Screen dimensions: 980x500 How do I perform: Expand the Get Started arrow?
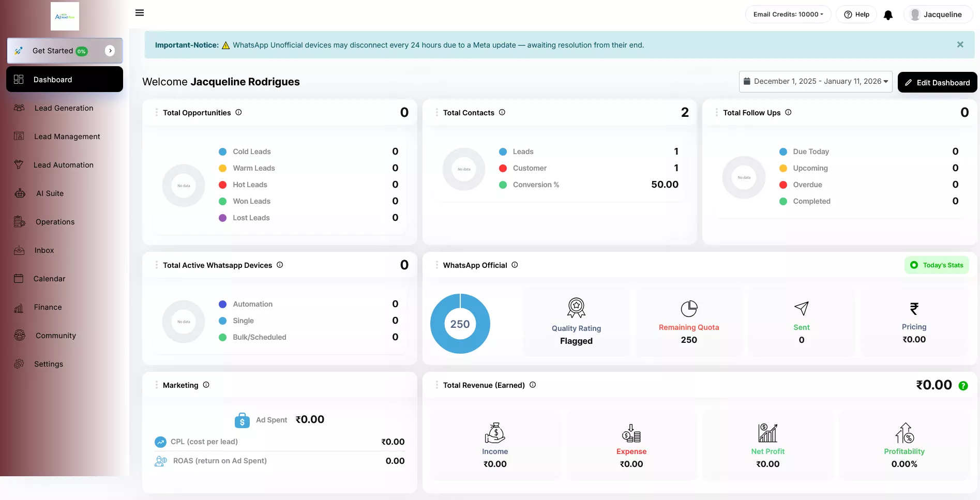pyautogui.click(x=110, y=51)
